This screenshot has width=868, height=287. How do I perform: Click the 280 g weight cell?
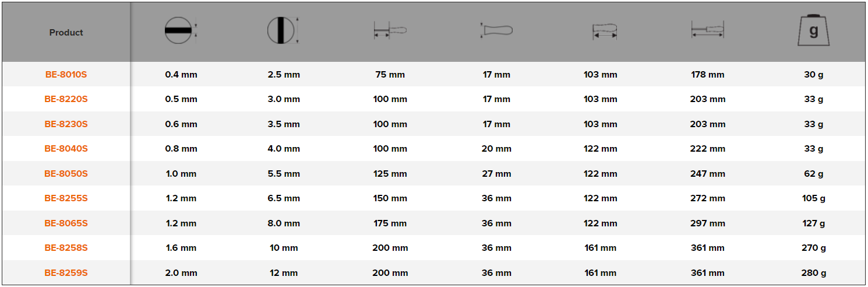click(x=813, y=273)
